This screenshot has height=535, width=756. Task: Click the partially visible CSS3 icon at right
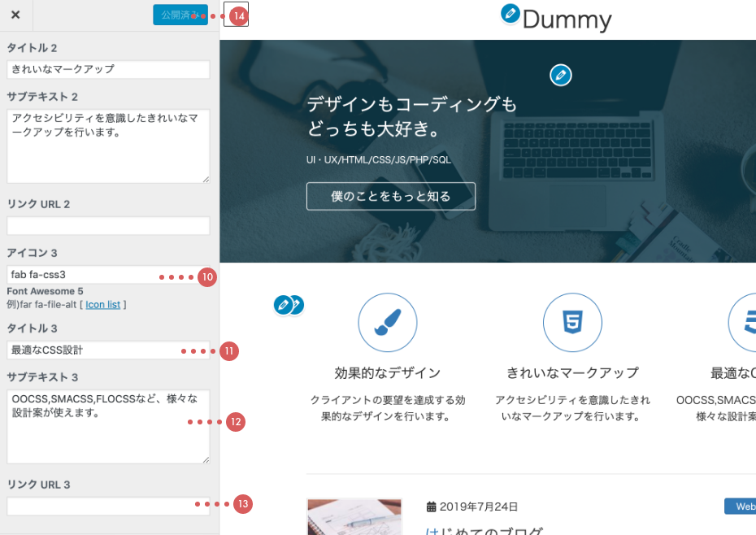(744, 323)
